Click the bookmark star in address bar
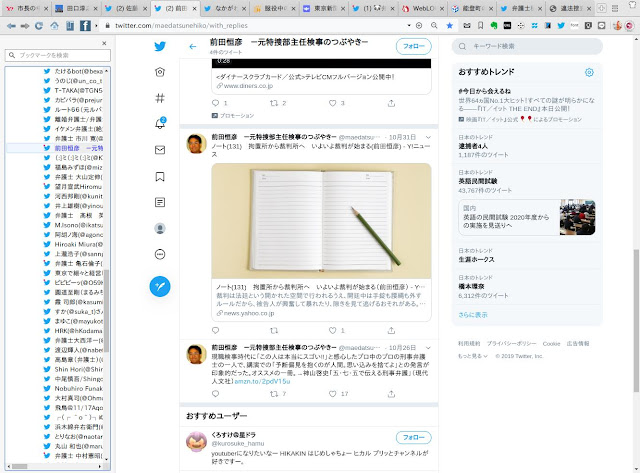Image resolution: width=640 pixels, height=473 pixels. tap(449, 26)
